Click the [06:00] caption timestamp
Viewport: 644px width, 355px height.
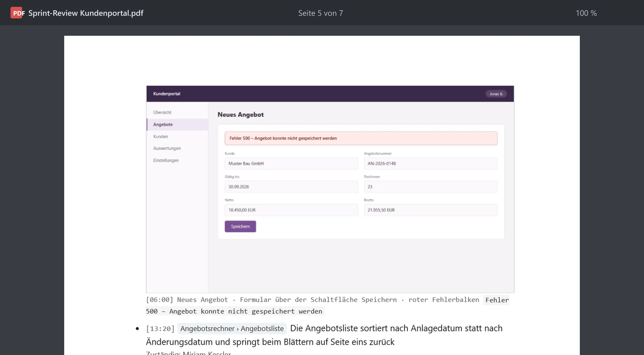coord(160,300)
